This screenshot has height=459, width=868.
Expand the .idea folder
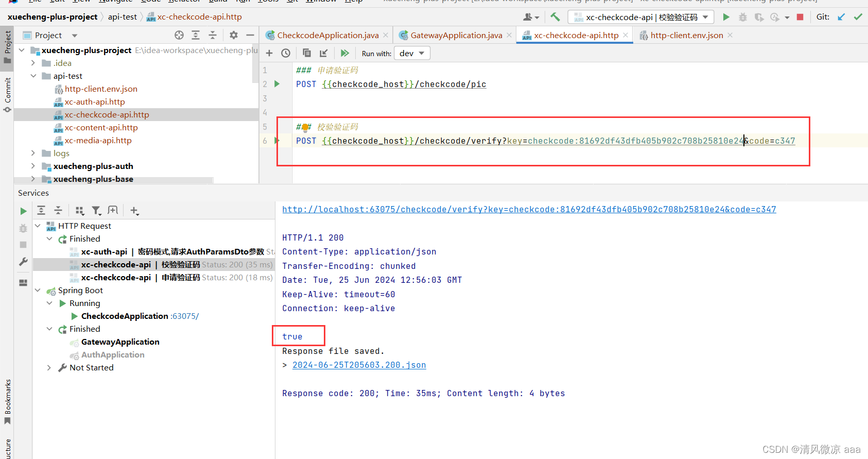click(x=33, y=63)
